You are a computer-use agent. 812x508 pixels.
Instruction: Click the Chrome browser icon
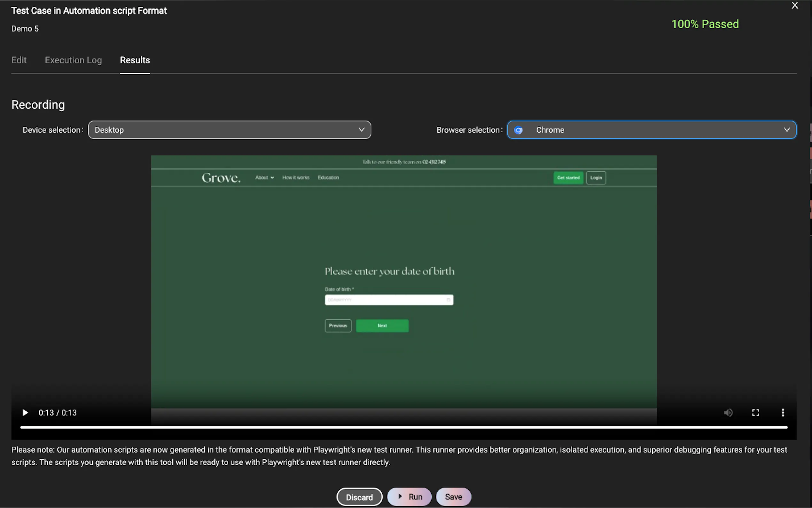518,130
